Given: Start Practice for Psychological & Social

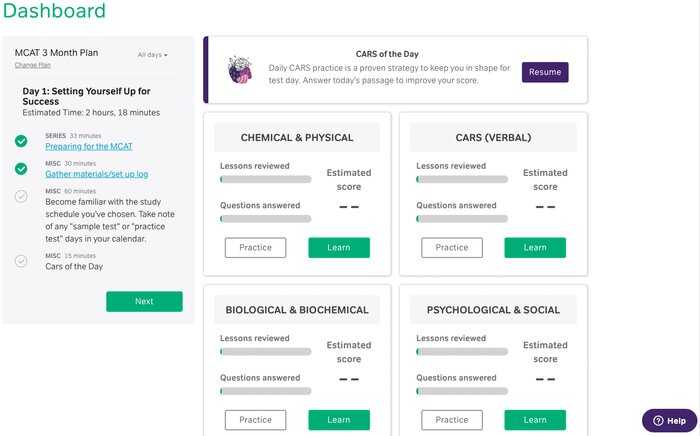Looking at the screenshot, I should coord(452,420).
